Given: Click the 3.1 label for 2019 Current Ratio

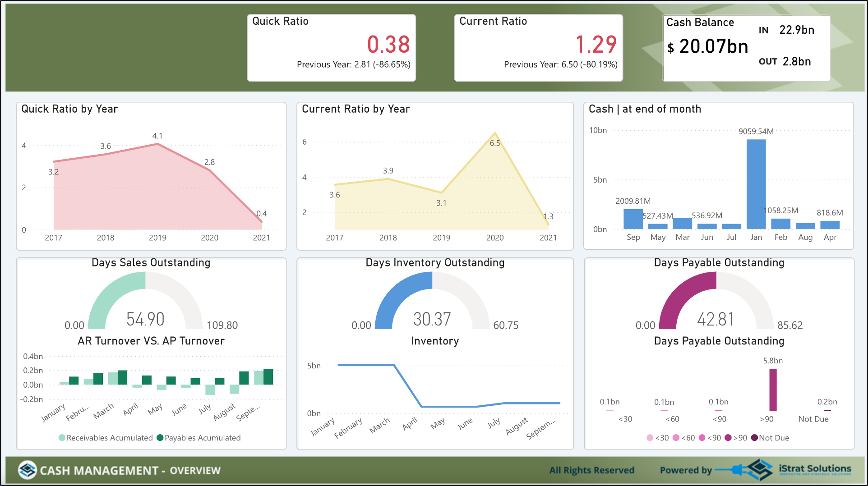Looking at the screenshot, I should point(441,203).
